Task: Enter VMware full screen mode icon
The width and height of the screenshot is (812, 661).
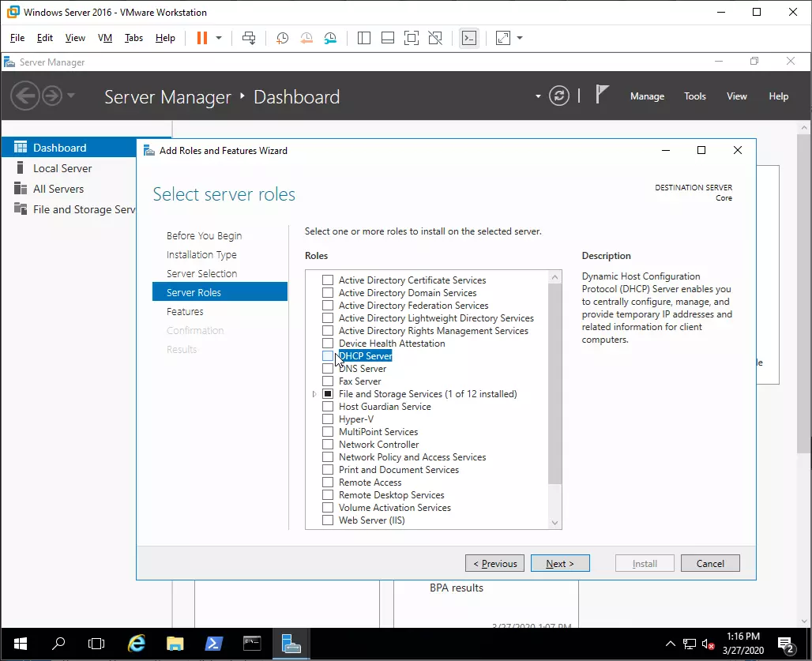Action: pos(411,38)
